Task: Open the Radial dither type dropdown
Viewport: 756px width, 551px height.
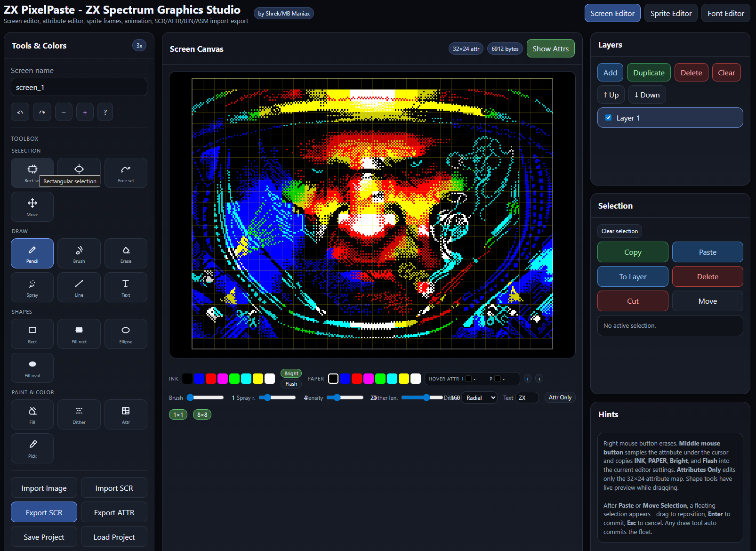Action: (x=479, y=397)
